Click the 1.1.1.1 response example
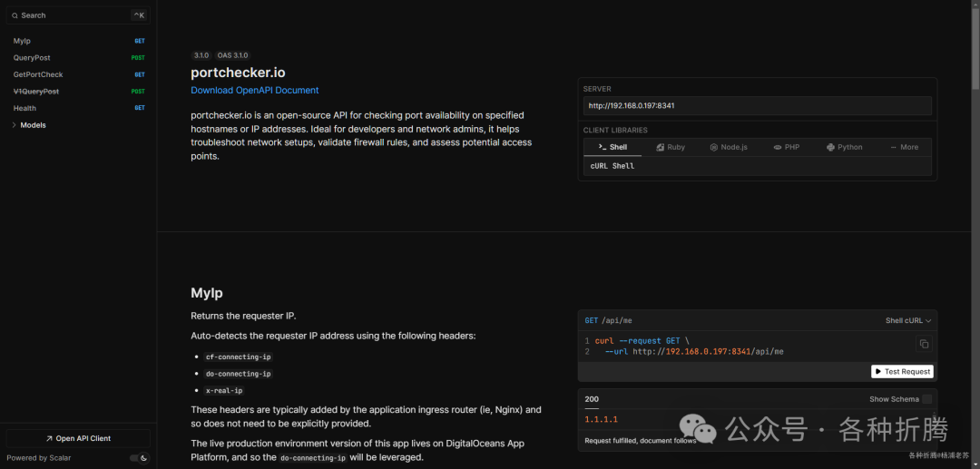This screenshot has height=469, width=980. pyautogui.click(x=602, y=420)
